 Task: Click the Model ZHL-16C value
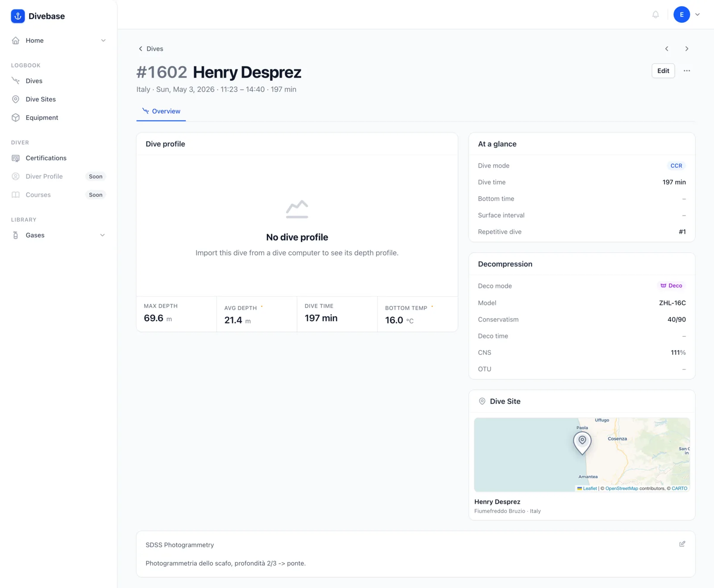(x=672, y=303)
